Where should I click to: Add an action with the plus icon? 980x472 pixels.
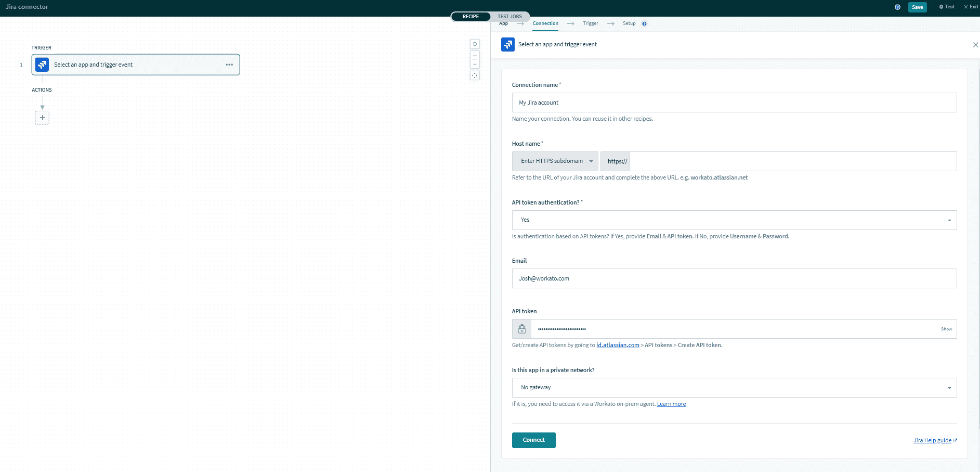pyautogui.click(x=42, y=118)
